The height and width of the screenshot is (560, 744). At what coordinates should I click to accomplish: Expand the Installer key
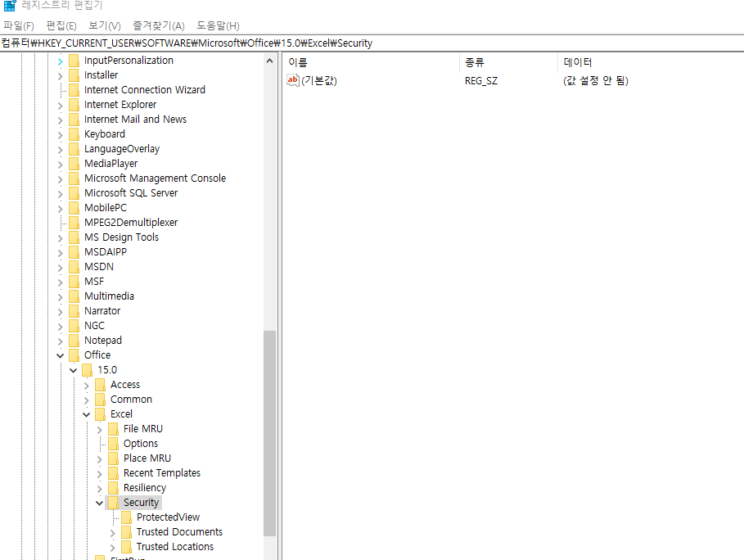(x=60, y=76)
